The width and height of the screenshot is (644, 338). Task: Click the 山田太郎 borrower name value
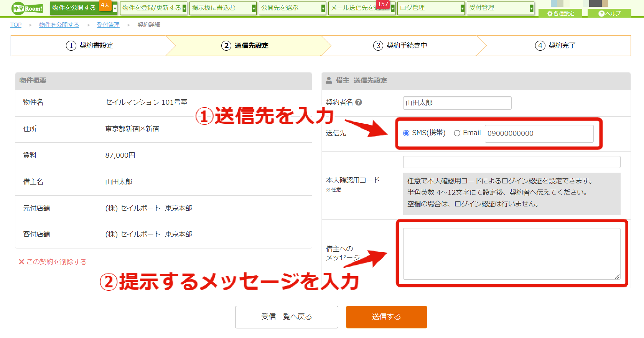click(x=119, y=182)
